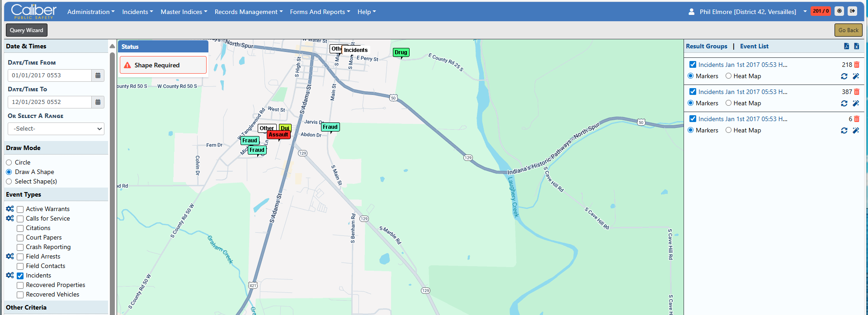Image resolution: width=868 pixels, height=315 pixels.
Task: Open the Or Select A Range dropdown
Action: pyautogui.click(x=56, y=129)
